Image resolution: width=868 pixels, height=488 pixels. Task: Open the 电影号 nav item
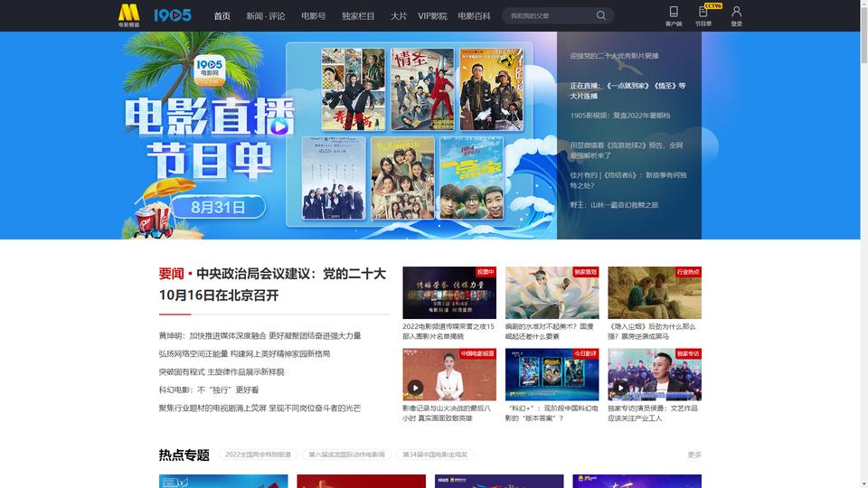(314, 16)
